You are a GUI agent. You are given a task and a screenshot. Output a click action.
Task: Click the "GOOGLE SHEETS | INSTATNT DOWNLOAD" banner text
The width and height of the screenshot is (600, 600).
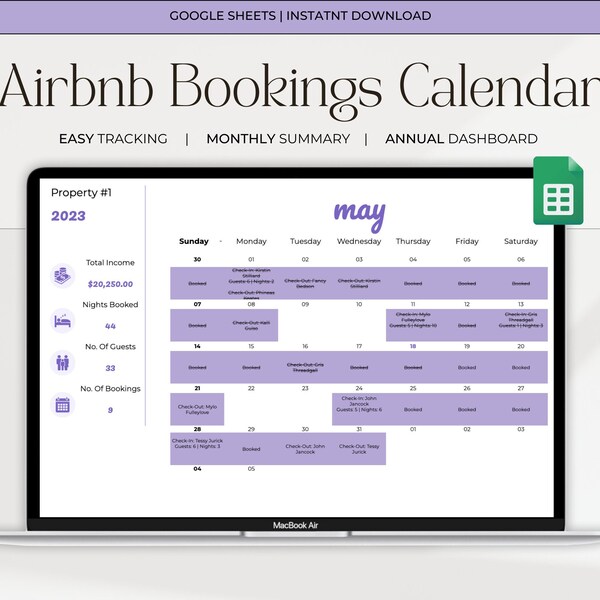point(300,16)
